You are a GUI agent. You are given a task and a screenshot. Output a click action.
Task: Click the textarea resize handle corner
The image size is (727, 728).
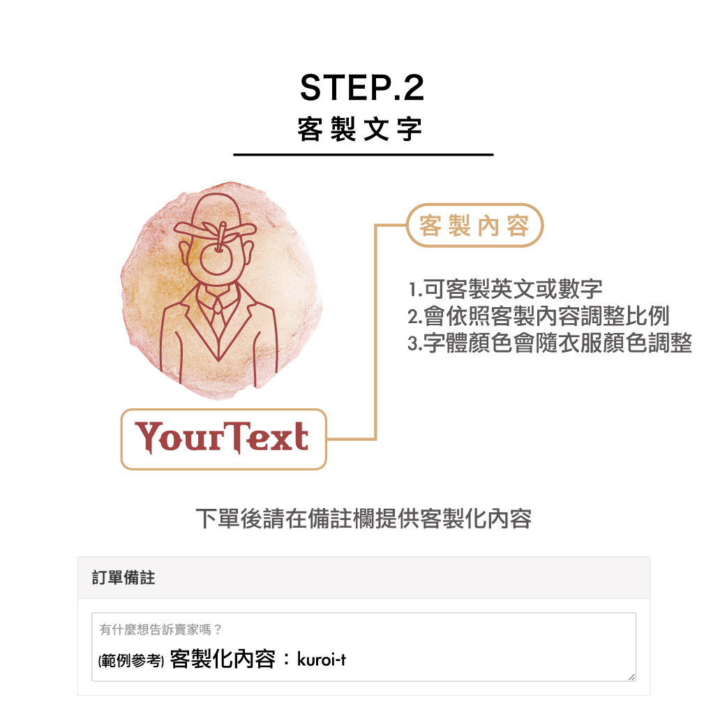631,677
